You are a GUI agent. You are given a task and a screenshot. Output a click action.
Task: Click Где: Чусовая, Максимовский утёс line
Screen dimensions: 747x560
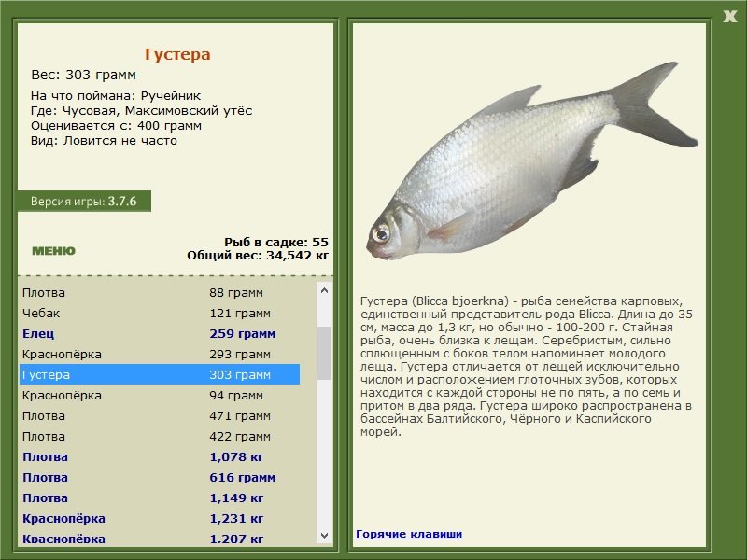[142, 111]
